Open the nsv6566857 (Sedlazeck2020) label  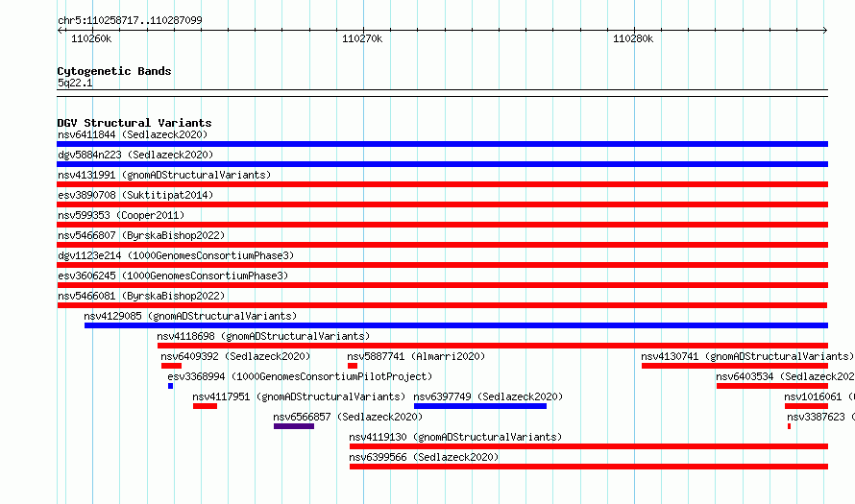[348, 417]
